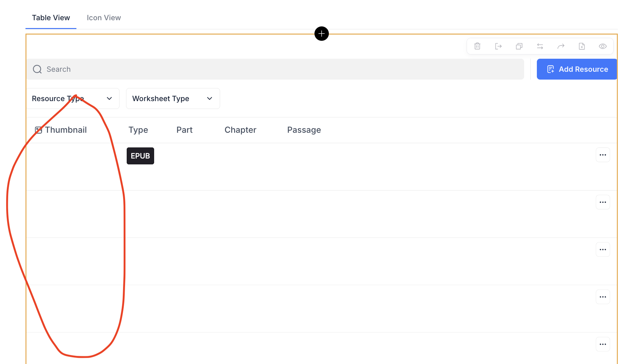Image resolution: width=642 pixels, height=364 pixels.
Task: Click the Add Resource button
Action: pyautogui.click(x=577, y=69)
